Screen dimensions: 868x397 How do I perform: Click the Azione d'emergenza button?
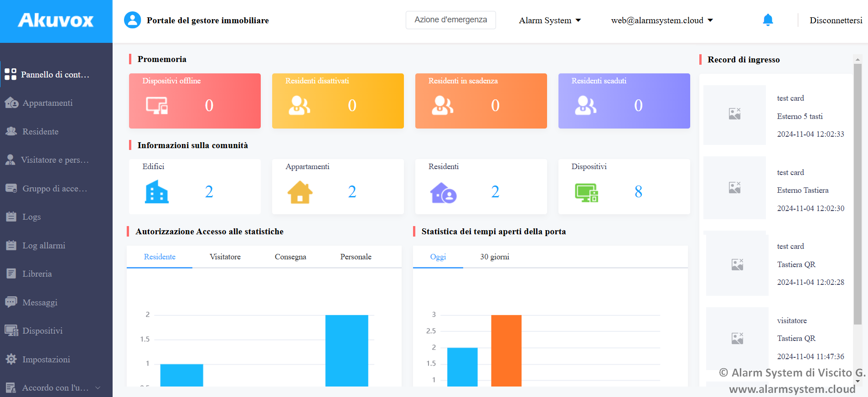coord(451,20)
